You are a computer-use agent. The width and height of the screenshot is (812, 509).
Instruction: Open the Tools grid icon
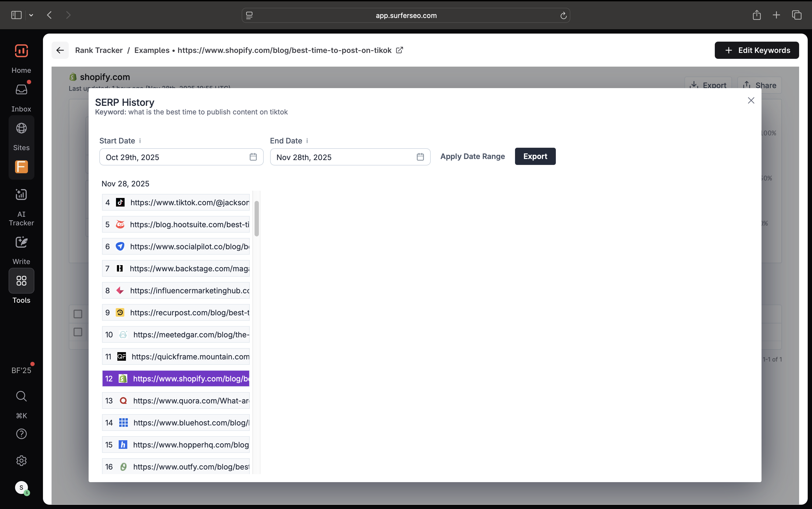[21, 281]
